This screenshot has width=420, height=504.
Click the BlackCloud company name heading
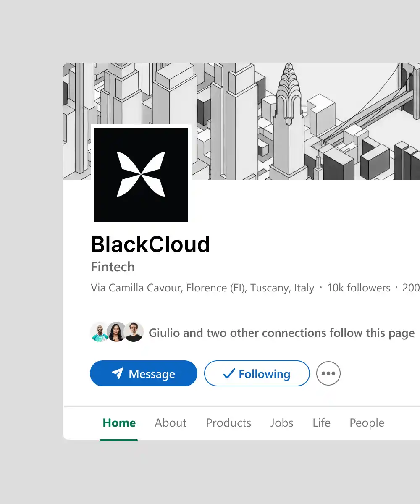coord(150,244)
